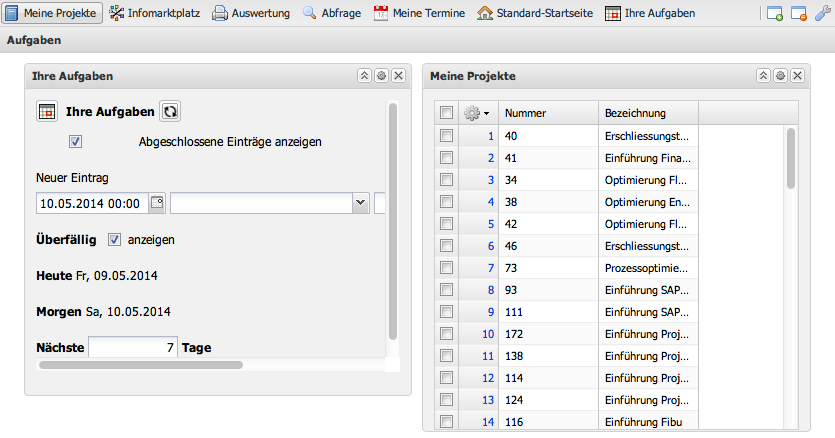Viewport: 835px width, 438px height.
Task: Tick the checkbox for project row 1
Action: (447, 135)
